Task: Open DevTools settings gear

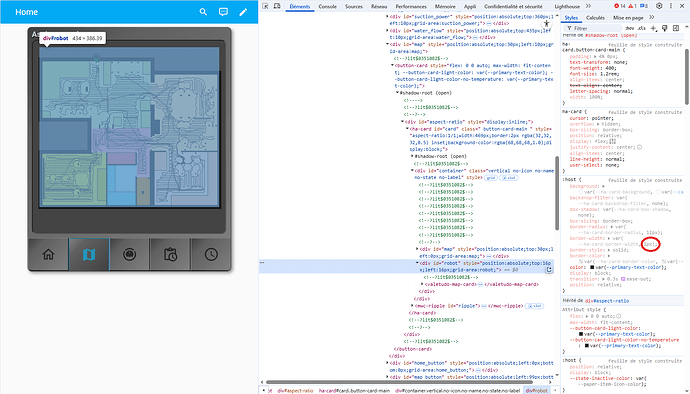Action: 659,6
